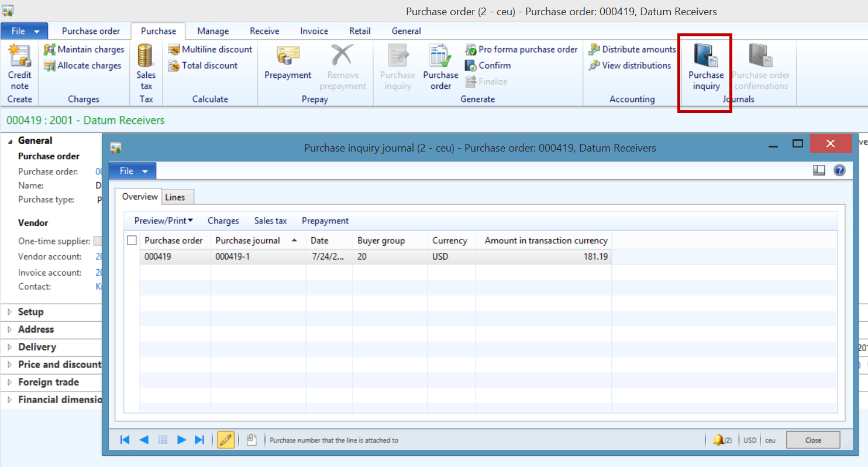
Task: Open the Sales tax icon
Action: coord(146,66)
